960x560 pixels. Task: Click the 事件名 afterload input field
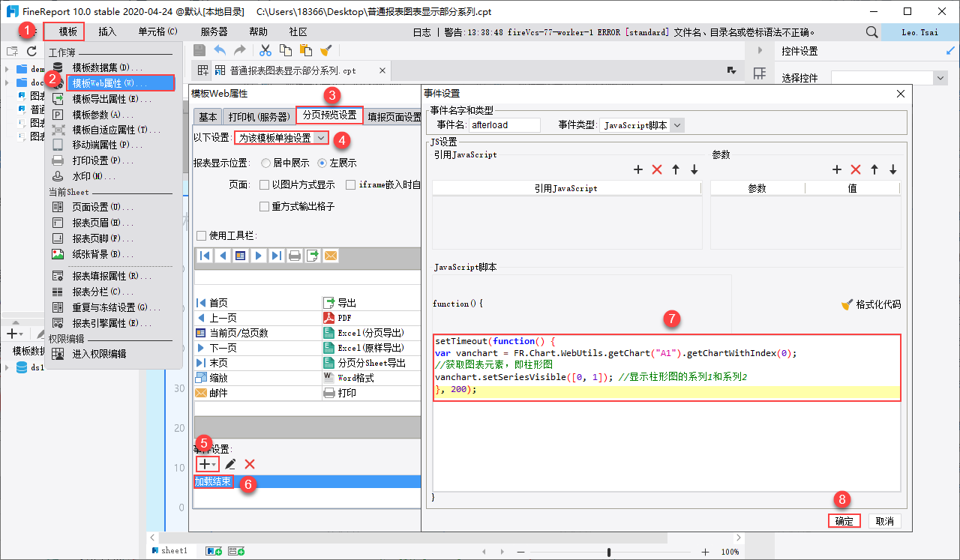tap(505, 125)
